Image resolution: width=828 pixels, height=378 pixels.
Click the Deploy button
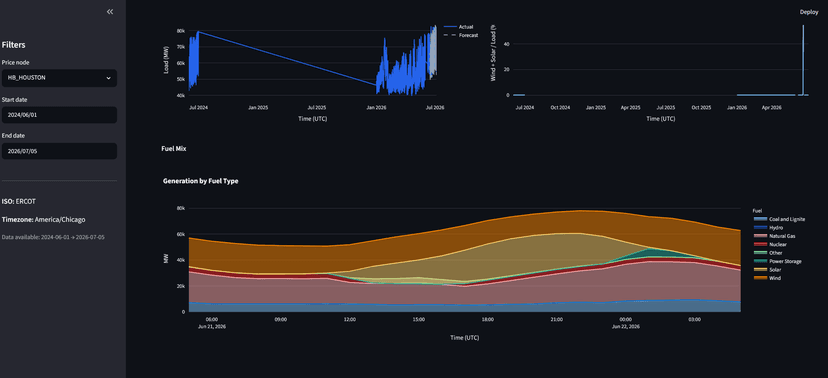click(x=808, y=12)
